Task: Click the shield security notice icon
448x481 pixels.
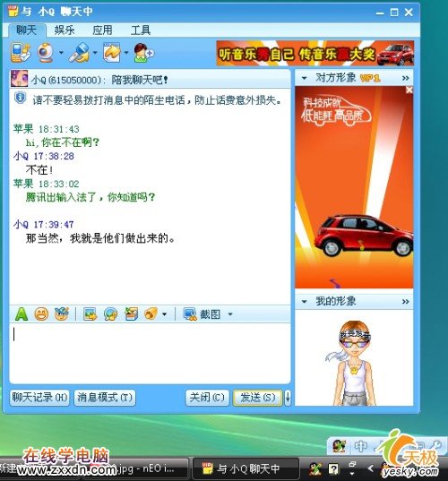Action: pos(20,99)
